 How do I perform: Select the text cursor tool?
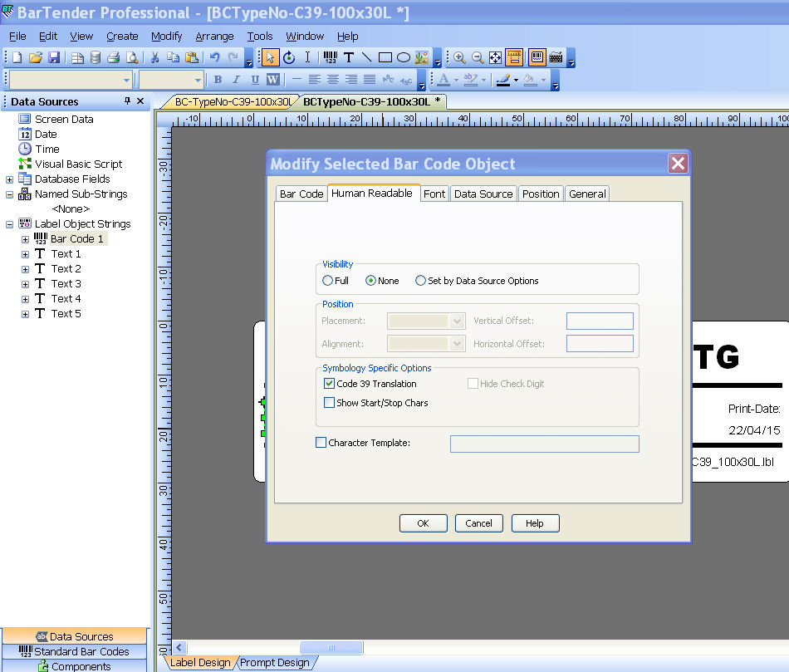307,57
